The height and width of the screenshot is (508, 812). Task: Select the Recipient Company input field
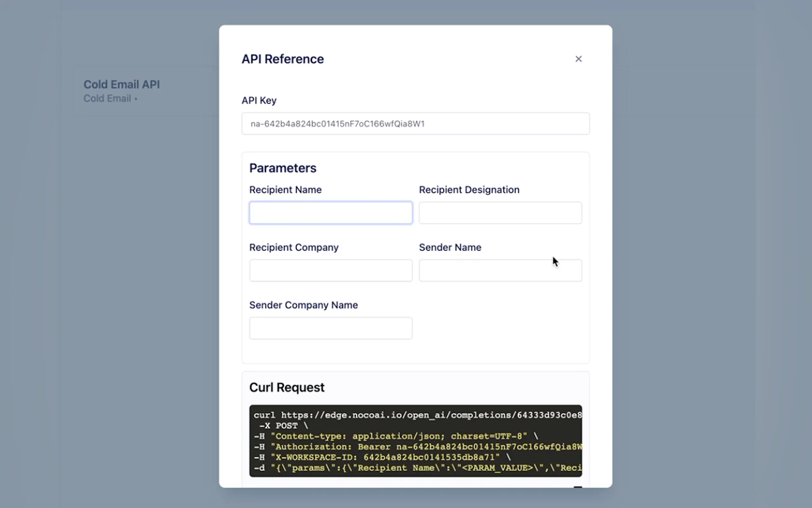click(x=330, y=270)
